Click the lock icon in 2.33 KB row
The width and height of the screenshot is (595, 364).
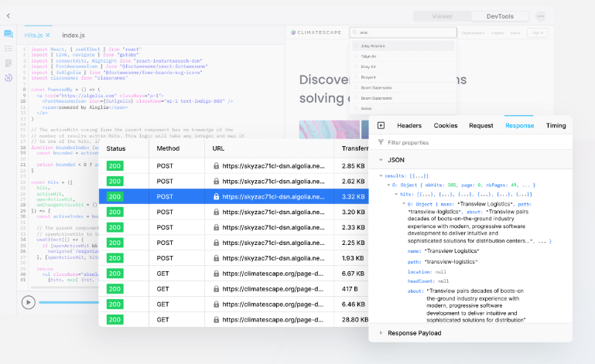217,227
